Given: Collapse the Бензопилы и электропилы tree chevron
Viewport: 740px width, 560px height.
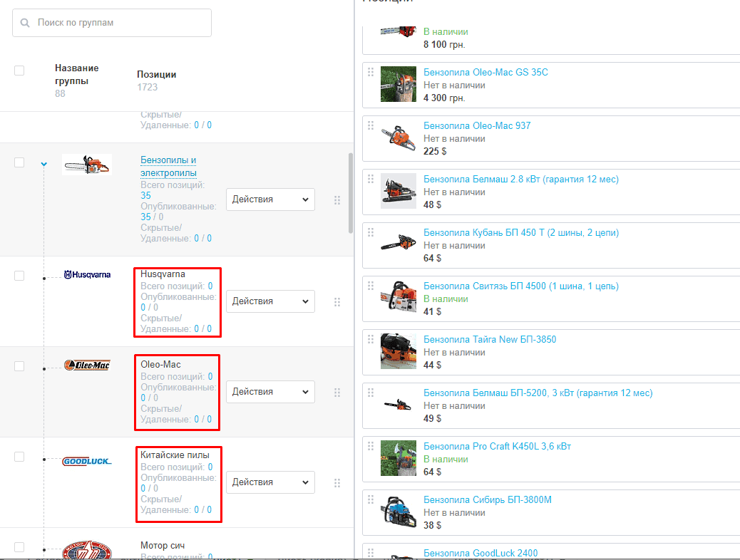Looking at the screenshot, I should [x=44, y=164].
